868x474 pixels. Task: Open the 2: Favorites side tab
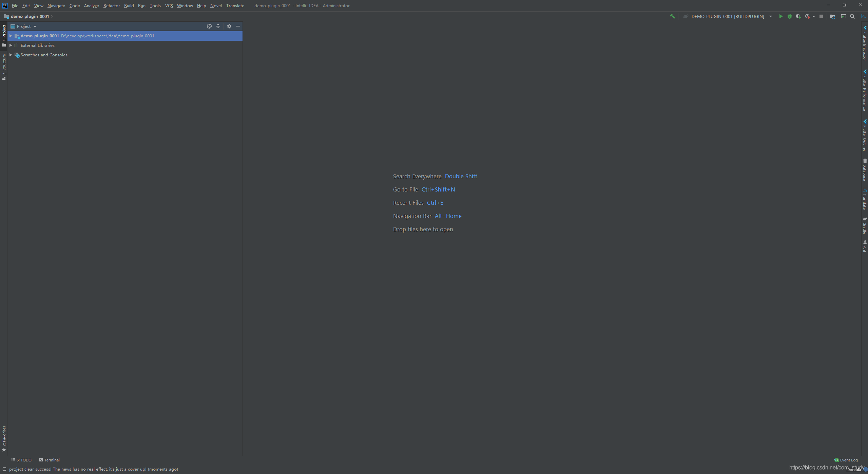coord(4,438)
